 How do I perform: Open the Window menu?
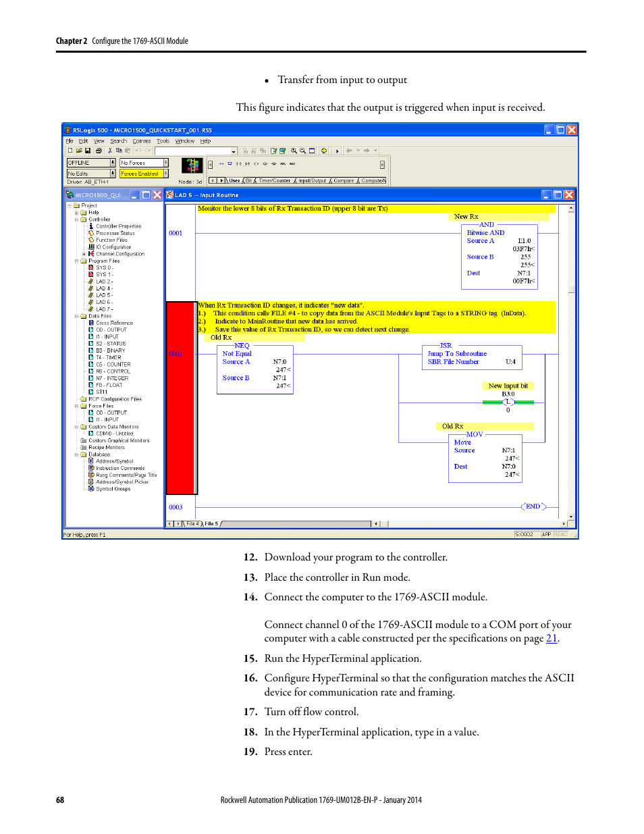[x=185, y=141]
